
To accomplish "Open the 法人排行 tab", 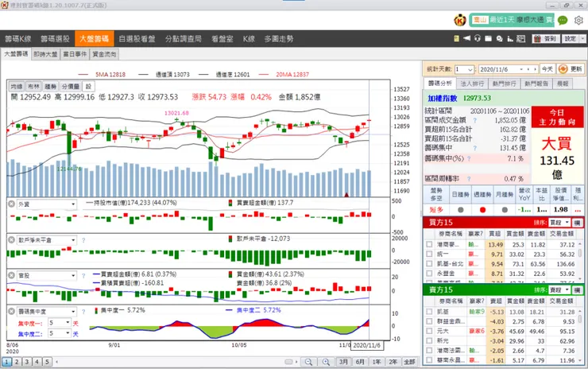I will point(472,84).
